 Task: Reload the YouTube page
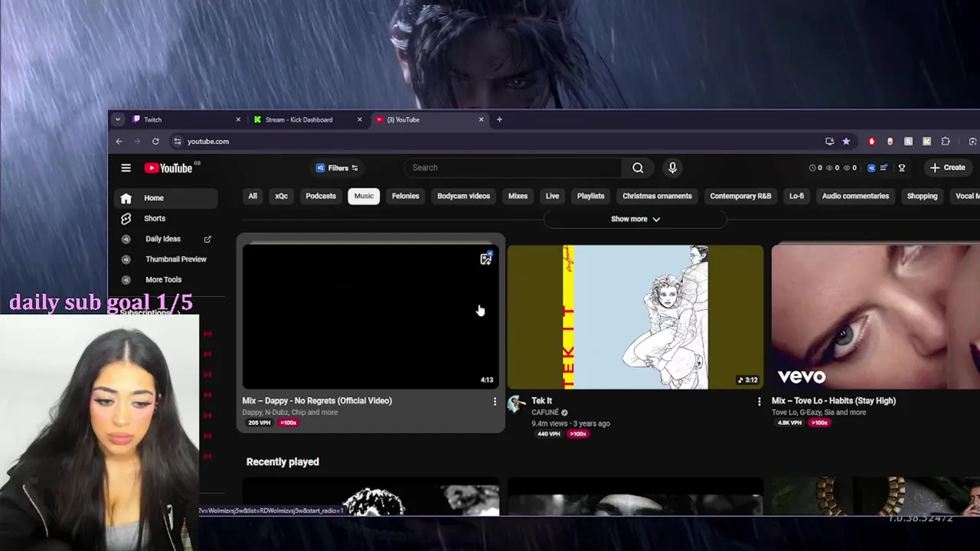tap(155, 142)
